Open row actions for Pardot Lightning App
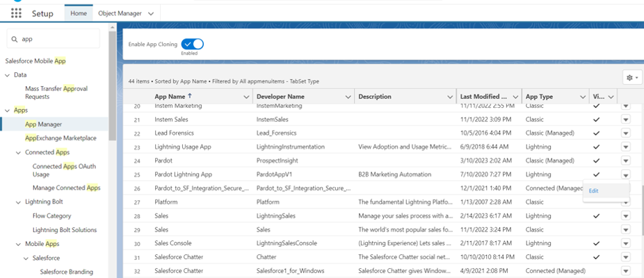This screenshot has height=278, width=644. coord(625,174)
